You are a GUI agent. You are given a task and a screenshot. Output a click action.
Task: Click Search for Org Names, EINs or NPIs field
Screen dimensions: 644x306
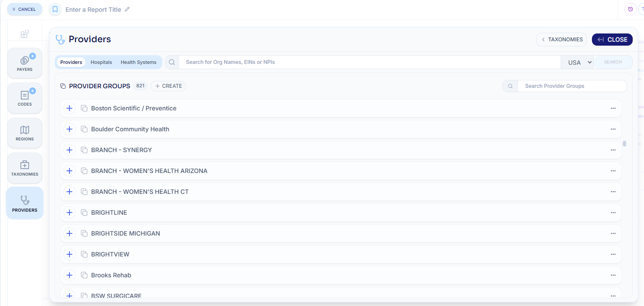tap(370, 62)
